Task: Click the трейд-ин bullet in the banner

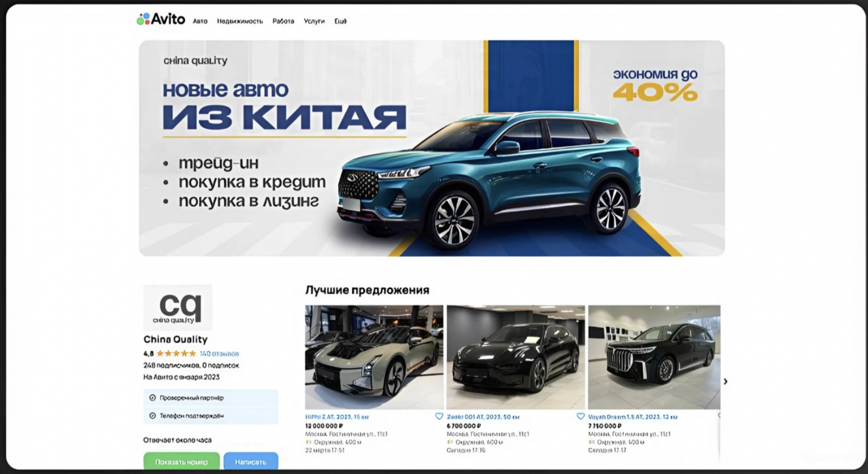Action: coord(219,163)
